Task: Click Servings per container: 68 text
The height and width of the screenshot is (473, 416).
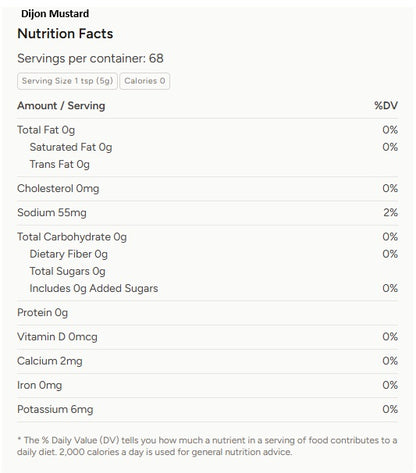Action: pyautogui.click(x=90, y=58)
